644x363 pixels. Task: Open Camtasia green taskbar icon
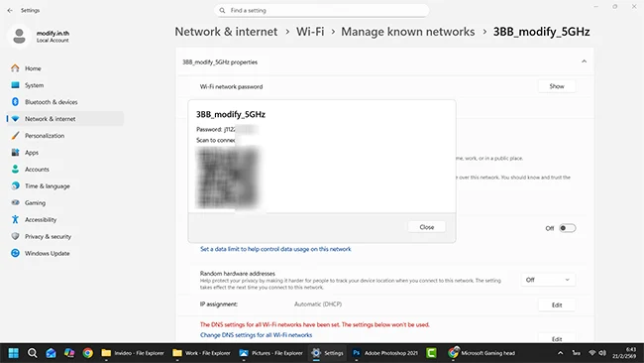click(x=431, y=353)
